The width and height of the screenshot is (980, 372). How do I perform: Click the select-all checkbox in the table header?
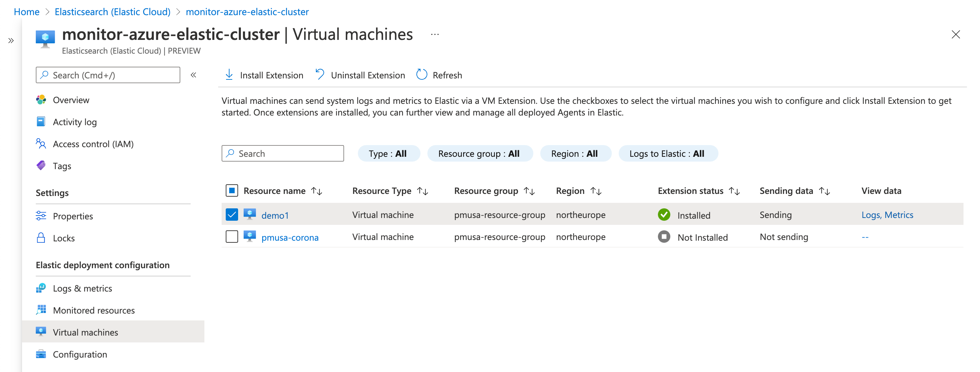[232, 190]
